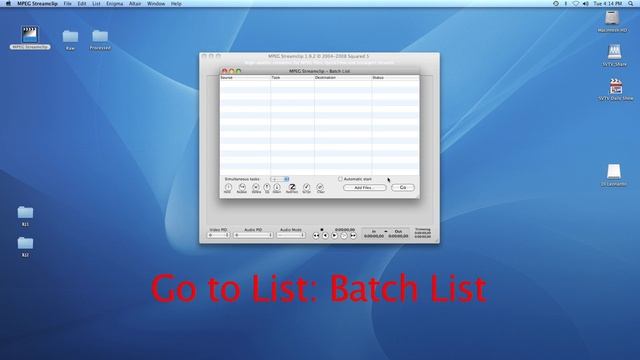The image size is (640, 360).
Task: Select the SVTV Share network drive icon
Action: tap(615, 56)
